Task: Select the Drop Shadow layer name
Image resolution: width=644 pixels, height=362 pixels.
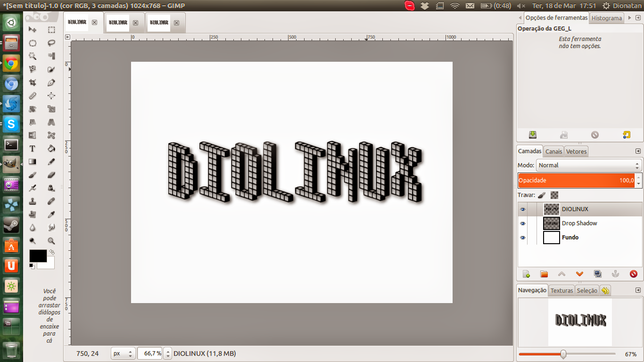Action: click(x=579, y=223)
